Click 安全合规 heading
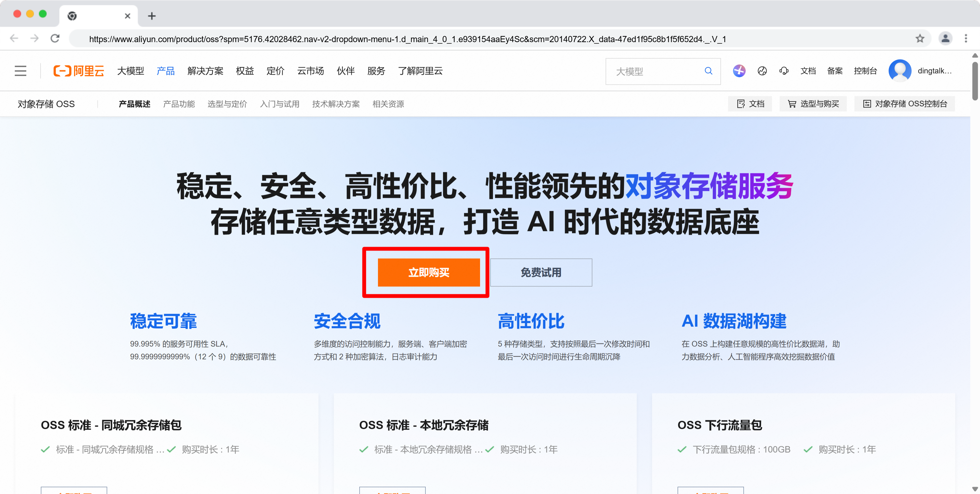The height and width of the screenshot is (494, 980). pos(347,321)
